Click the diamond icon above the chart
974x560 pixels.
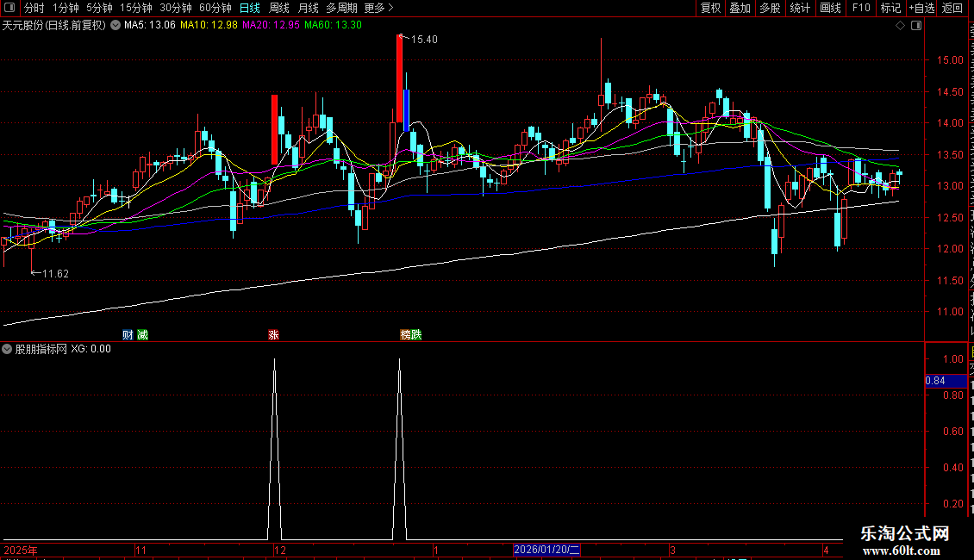click(900, 26)
